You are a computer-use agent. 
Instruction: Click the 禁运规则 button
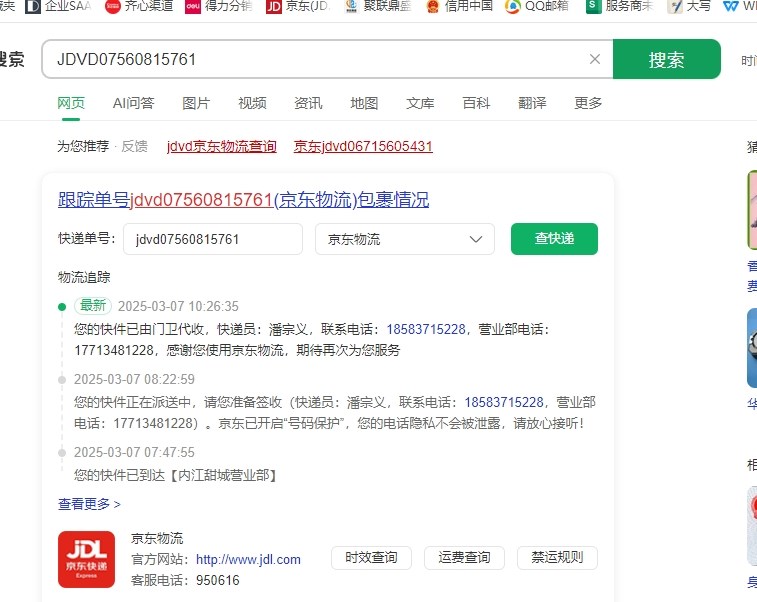tap(557, 558)
